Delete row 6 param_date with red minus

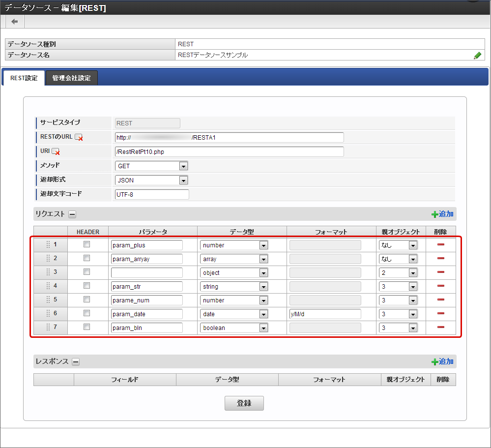(440, 313)
